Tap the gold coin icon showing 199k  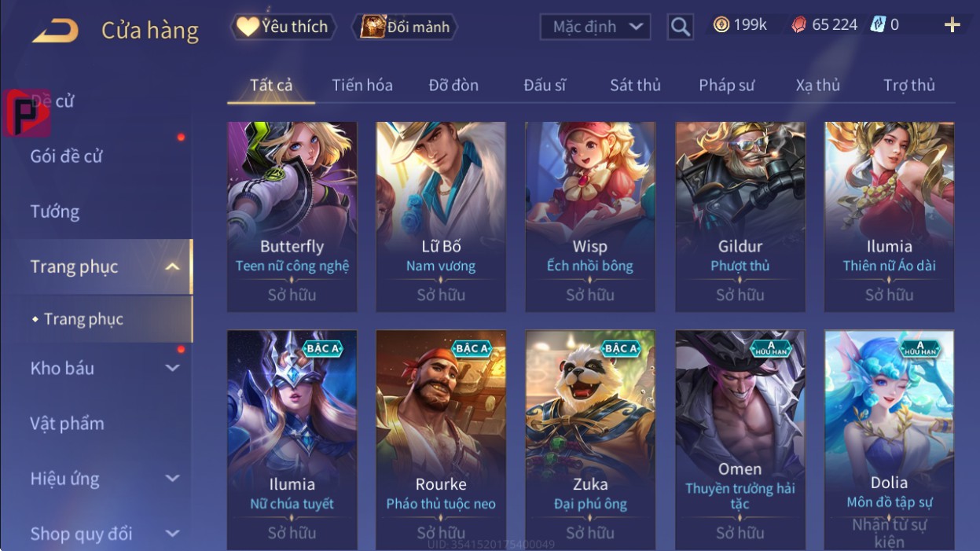pyautogui.click(x=721, y=25)
